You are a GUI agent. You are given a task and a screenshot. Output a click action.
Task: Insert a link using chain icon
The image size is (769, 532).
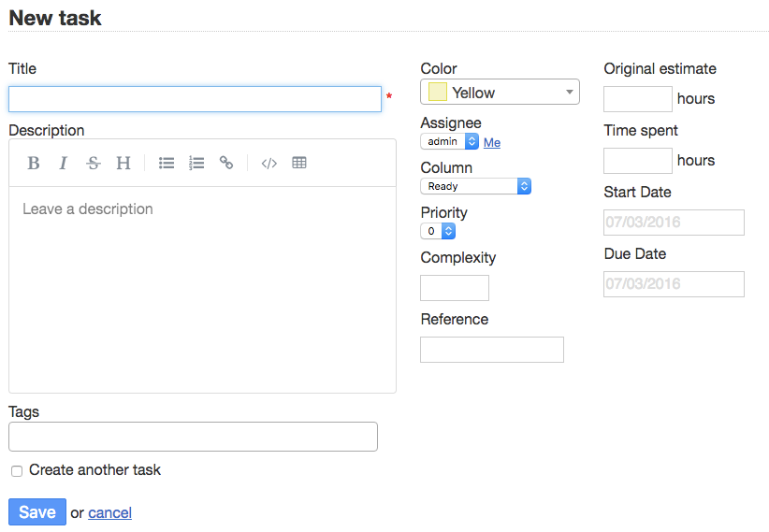(226, 163)
